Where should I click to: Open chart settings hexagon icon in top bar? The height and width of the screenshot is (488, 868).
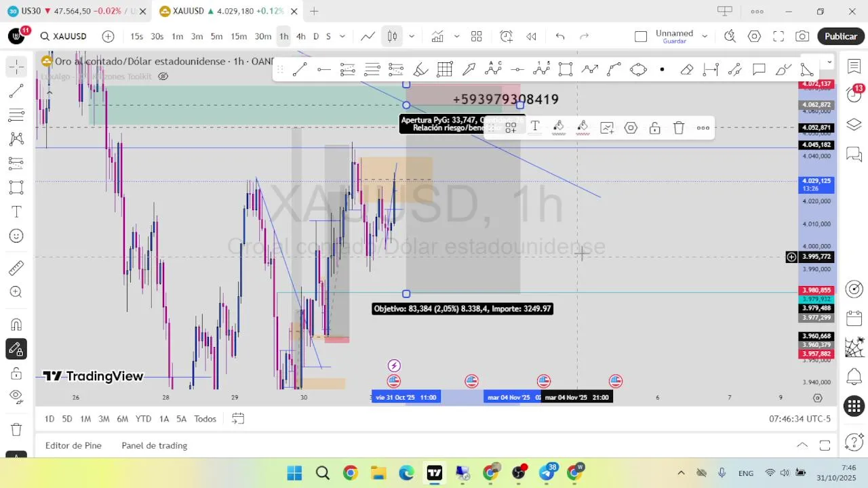pyautogui.click(x=754, y=37)
